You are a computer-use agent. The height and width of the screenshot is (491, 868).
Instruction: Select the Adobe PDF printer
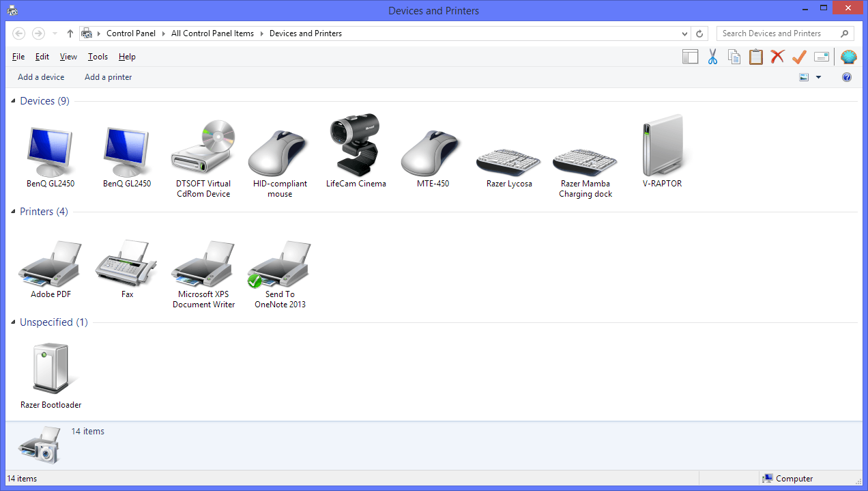[x=51, y=269]
